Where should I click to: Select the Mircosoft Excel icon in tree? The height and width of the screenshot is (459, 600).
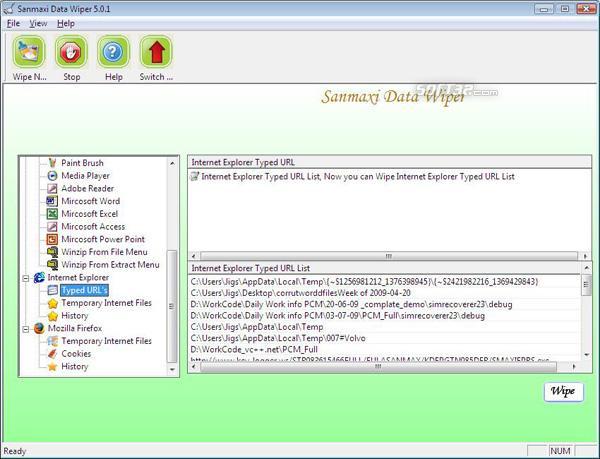coord(52,213)
